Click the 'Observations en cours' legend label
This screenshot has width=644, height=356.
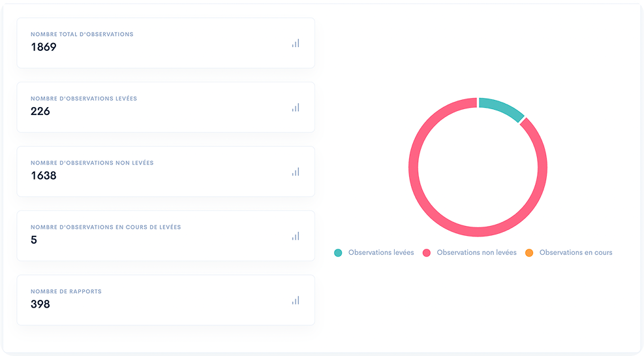pyautogui.click(x=576, y=252)
